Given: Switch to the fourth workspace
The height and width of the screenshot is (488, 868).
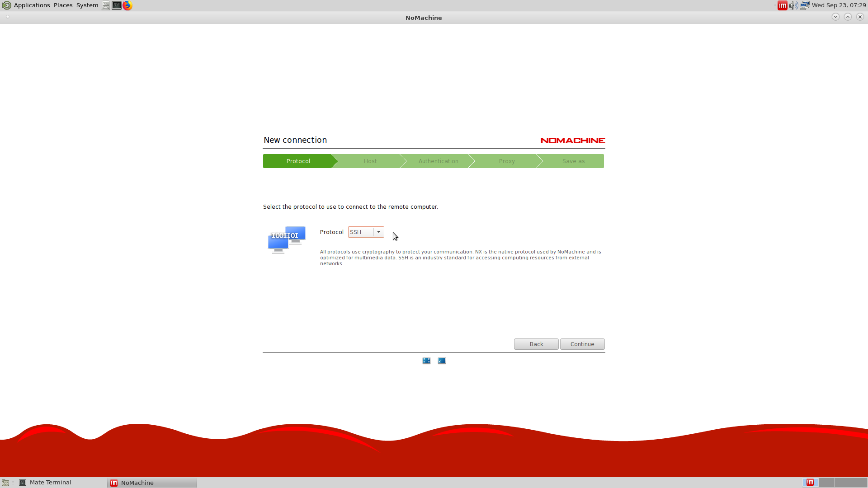Looking at the screenshot, I should coord(859,483).
